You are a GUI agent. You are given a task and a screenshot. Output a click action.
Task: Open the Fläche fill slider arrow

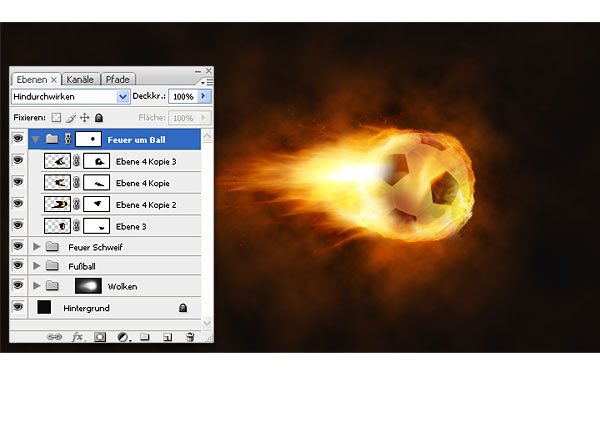pos(204,118)
